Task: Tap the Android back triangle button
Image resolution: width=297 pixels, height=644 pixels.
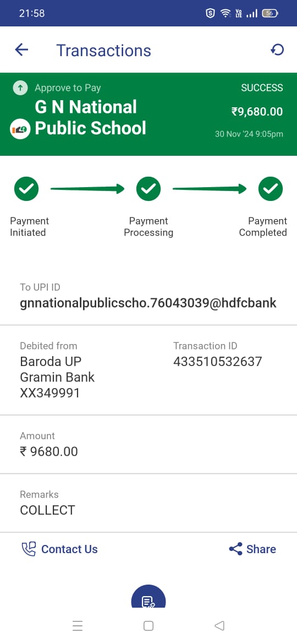Action: tap(219, 625)
